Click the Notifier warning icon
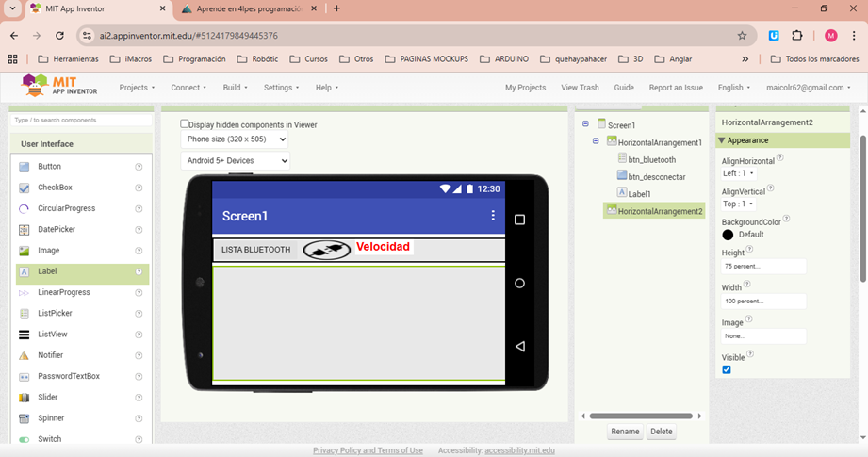The width and height of the screenshot is (868, 457). point(25,355)
